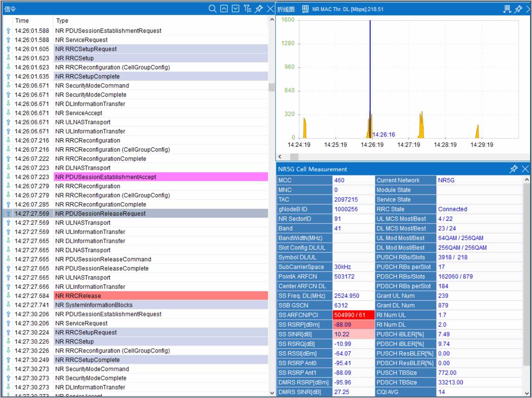Select the highlighted NR RRCRelease row

click(x=78, y=296)
